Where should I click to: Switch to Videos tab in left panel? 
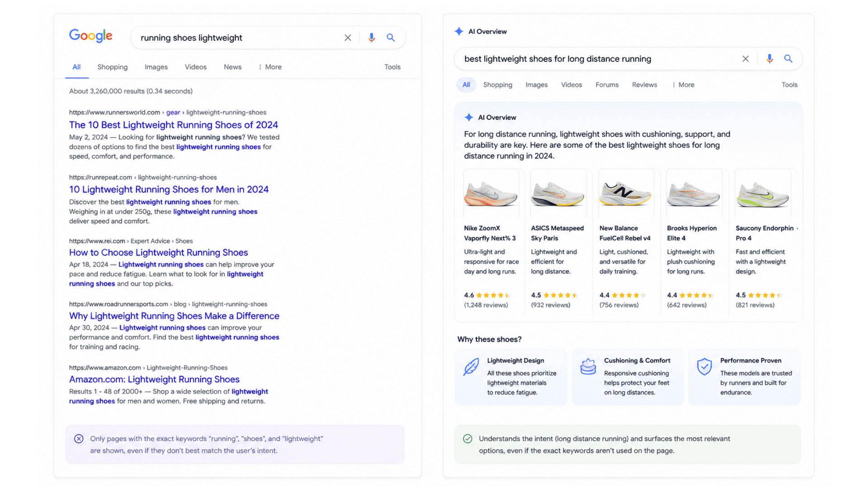click(196, 67)
